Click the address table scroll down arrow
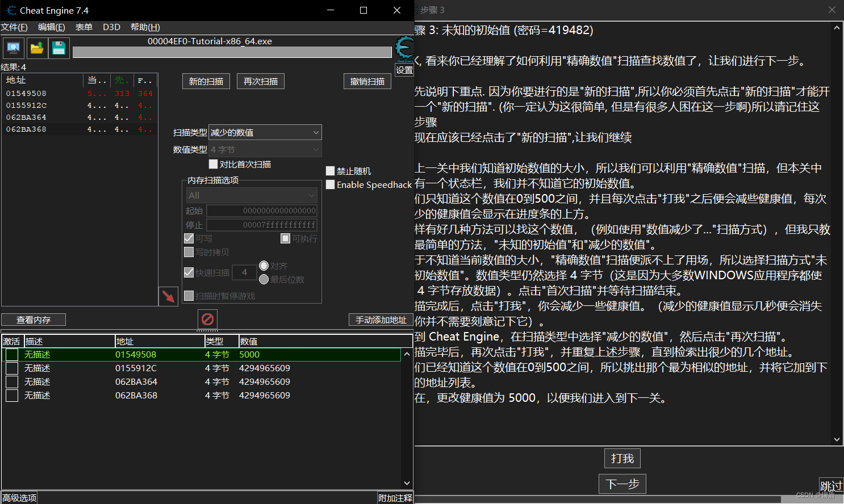844x504 pixels. 407,483
